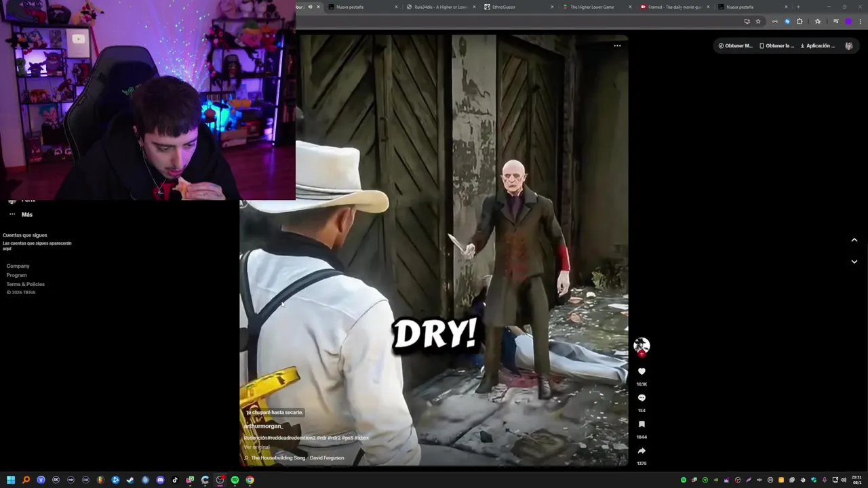The width and height of the screenshot is (868, 488).
Task: Close the Rule34dle tab
Action: (x=474, y=7)
